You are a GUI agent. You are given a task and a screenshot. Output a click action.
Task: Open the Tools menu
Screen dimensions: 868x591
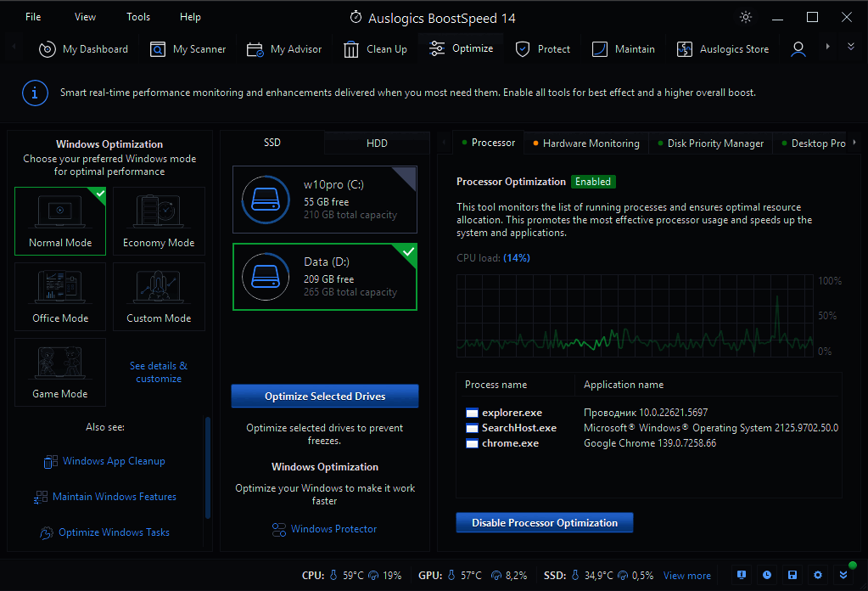138,17
